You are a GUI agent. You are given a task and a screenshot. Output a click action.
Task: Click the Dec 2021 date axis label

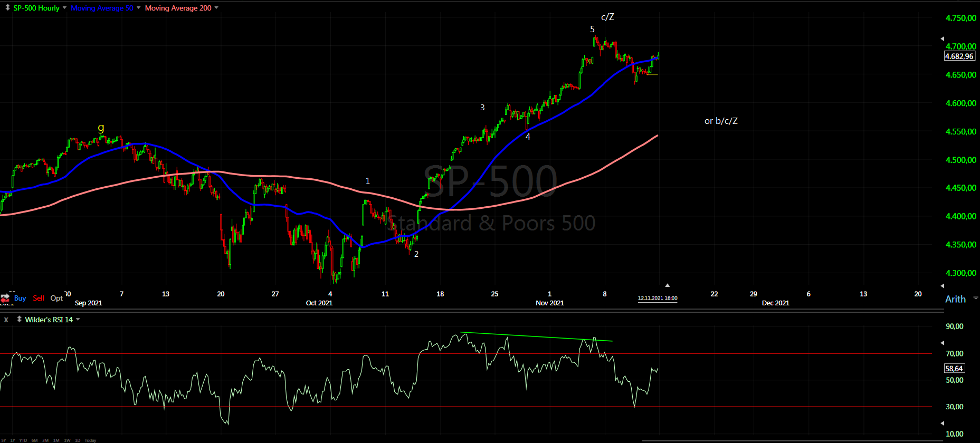point(776,303)
